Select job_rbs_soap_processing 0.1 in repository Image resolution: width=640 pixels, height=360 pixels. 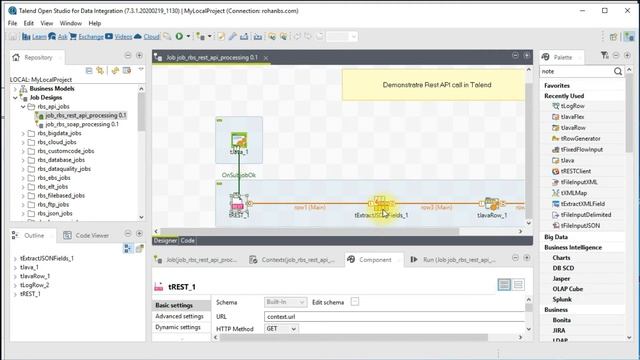[x=82, y=124]
